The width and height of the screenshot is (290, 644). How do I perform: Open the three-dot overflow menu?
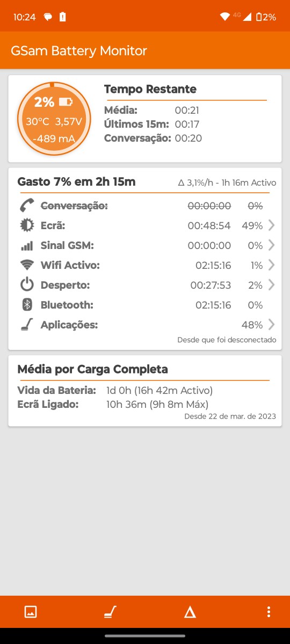[269, 612]
